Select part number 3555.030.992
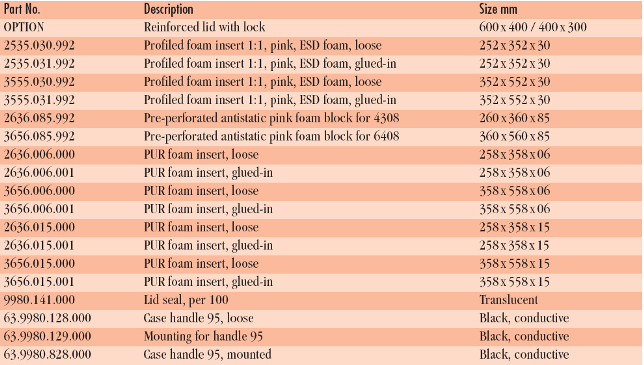The image size is (644, 365). [x=39, y=82]
